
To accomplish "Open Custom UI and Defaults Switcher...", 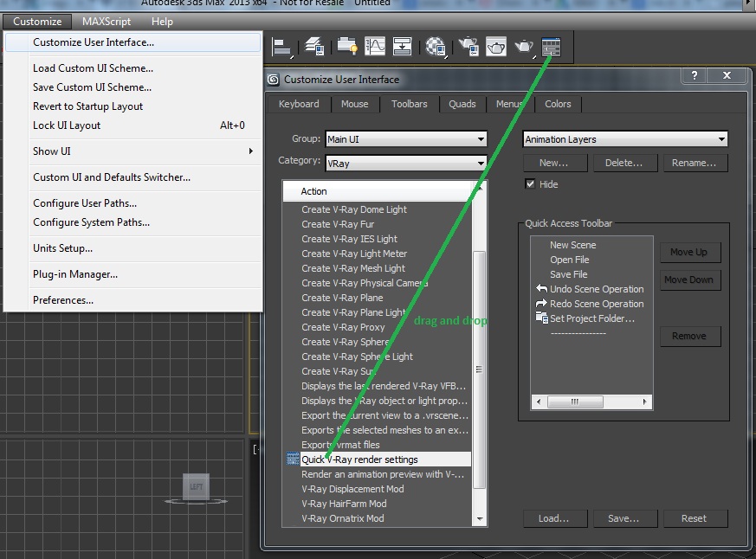I will click(x=133, y=177).
